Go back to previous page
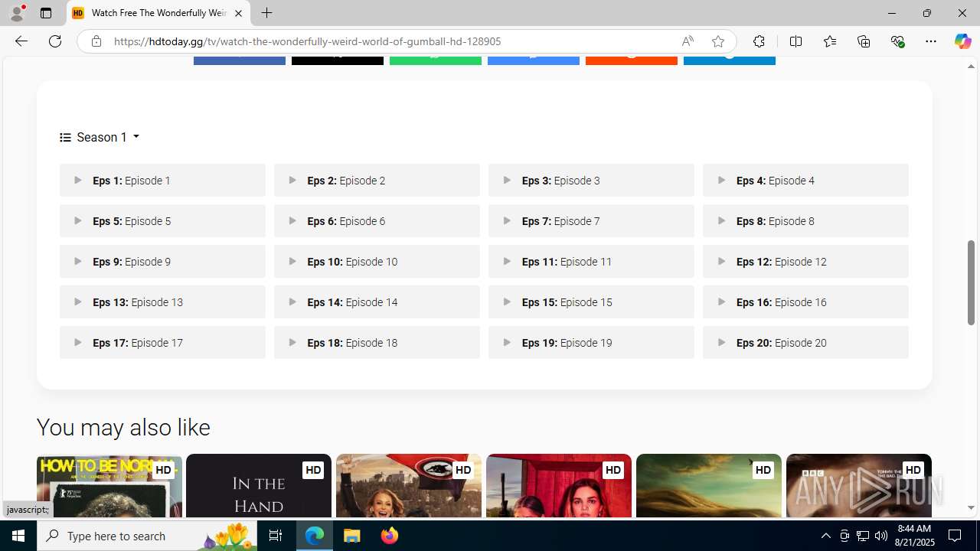 tap(21, 41)
